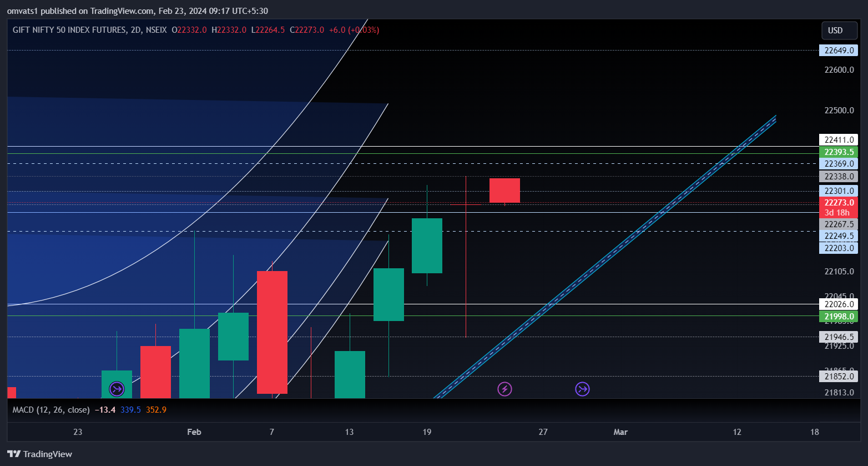Image resolution: width=868 pixels, height=466 pixels.
Task: Click the MACD value −13.4
Action: click(x=105, y=410)
